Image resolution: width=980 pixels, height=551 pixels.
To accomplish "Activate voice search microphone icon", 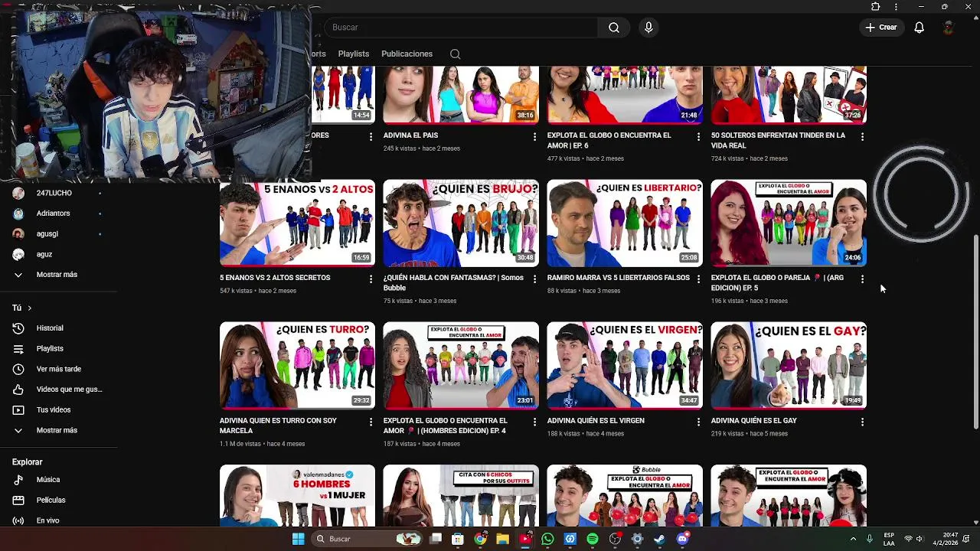I will 648,28.
